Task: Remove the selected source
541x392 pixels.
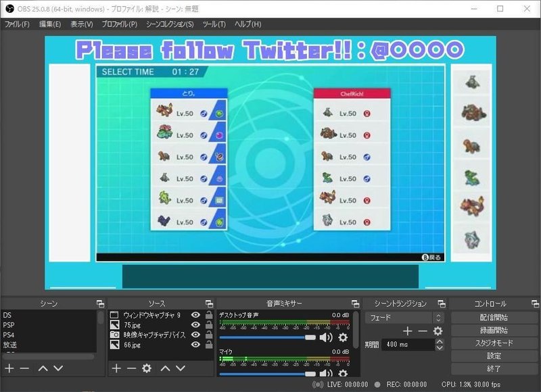Action: 131,368
